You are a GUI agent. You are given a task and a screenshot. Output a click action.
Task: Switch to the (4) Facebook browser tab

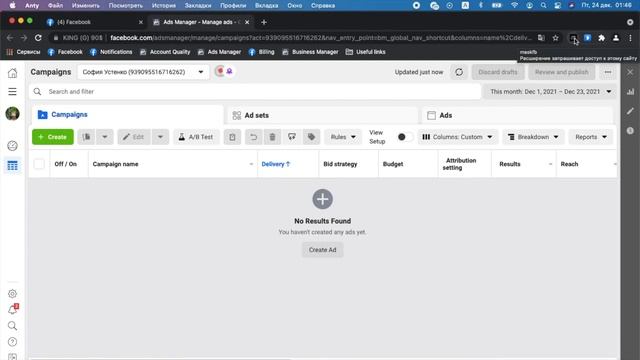pyautogui.click(x=95, y=22)
